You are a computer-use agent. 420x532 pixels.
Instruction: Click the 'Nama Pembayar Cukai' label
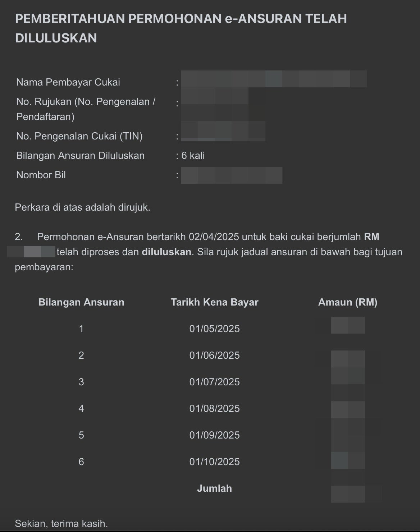point(68,82)
